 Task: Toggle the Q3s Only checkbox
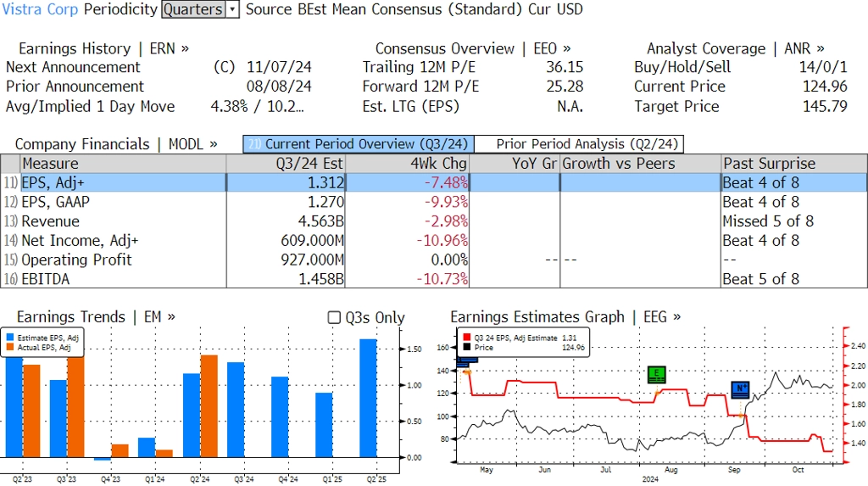[334, 317]
